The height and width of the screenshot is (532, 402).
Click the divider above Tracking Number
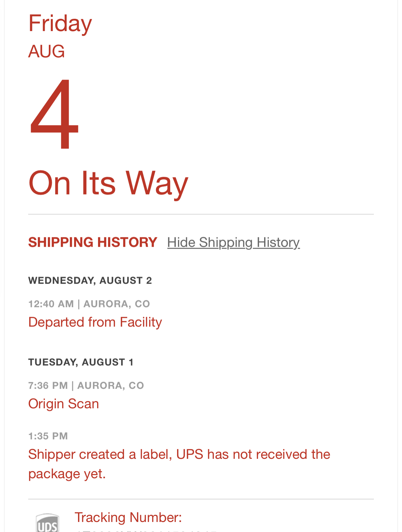[x=201, y=499]
